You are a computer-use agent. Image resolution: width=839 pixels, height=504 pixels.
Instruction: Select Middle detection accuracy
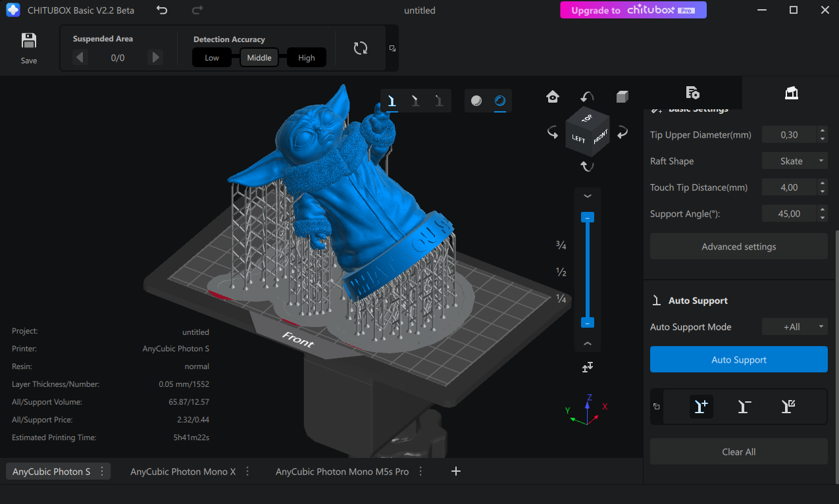pos(259,58)
